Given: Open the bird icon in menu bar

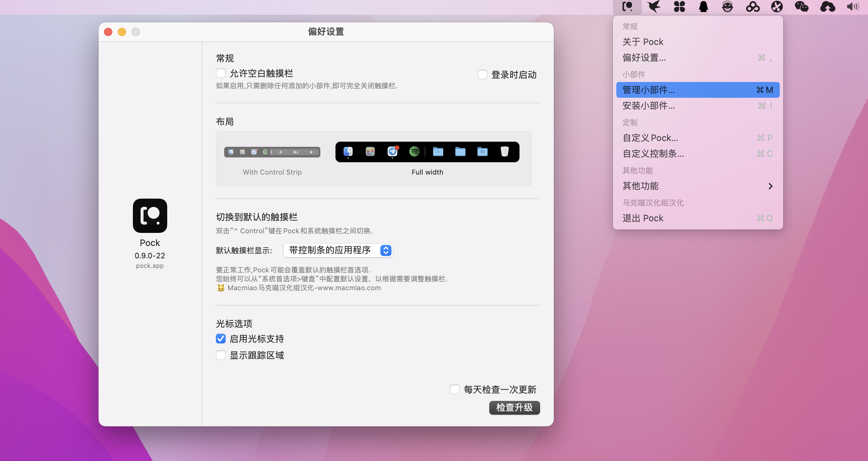Looking at the screenshot, I should pos(654,7).
